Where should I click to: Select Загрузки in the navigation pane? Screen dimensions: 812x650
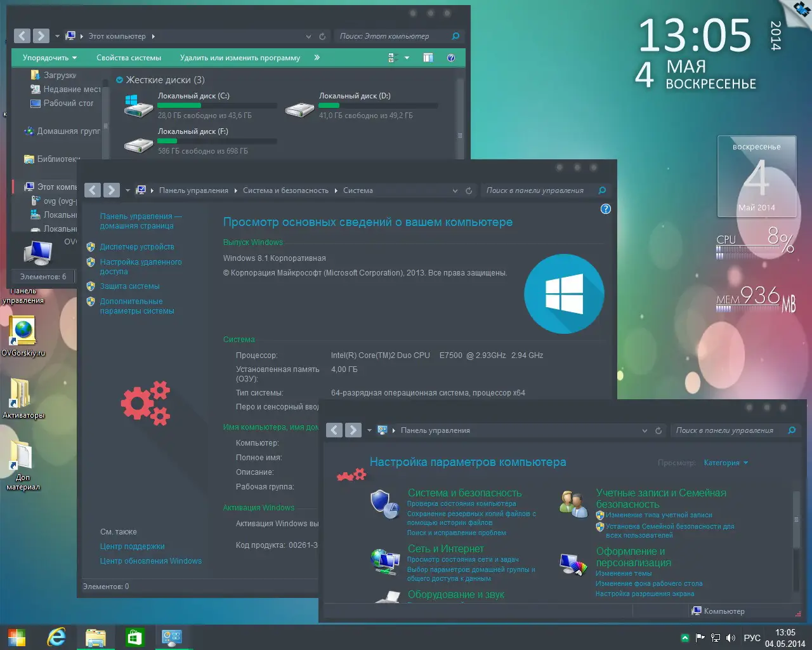click(x=54, y=75)
